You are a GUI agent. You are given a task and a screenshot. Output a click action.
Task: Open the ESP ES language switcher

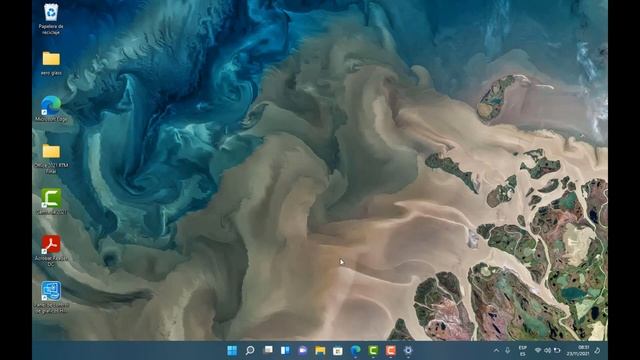[522, 351]
